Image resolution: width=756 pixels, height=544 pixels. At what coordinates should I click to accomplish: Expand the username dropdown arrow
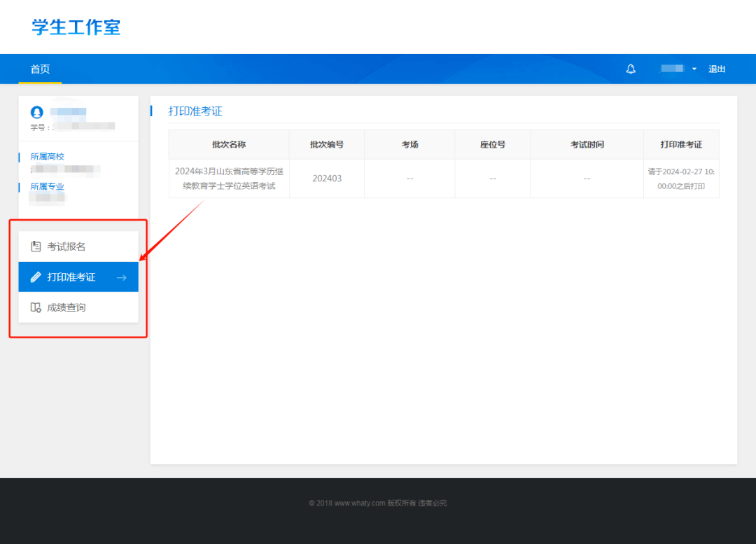(x=694, y=69)
